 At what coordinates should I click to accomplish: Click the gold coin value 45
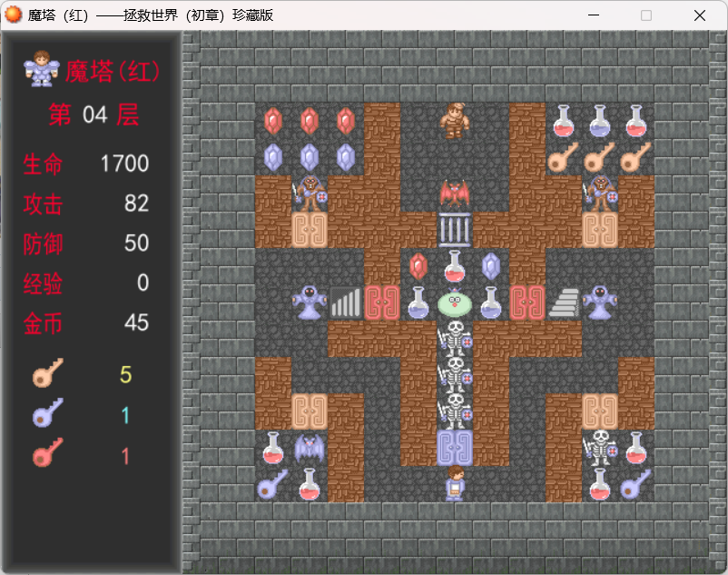click(136, 322)
